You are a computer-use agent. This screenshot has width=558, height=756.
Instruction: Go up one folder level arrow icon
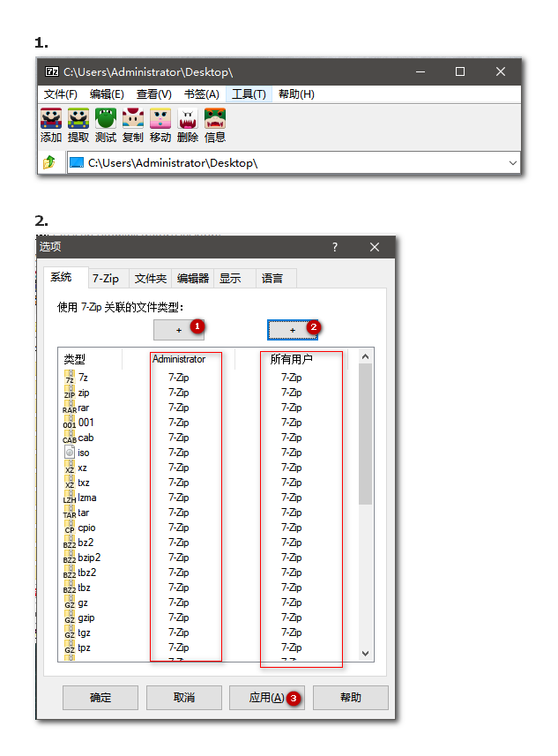(x=49, y=162)
